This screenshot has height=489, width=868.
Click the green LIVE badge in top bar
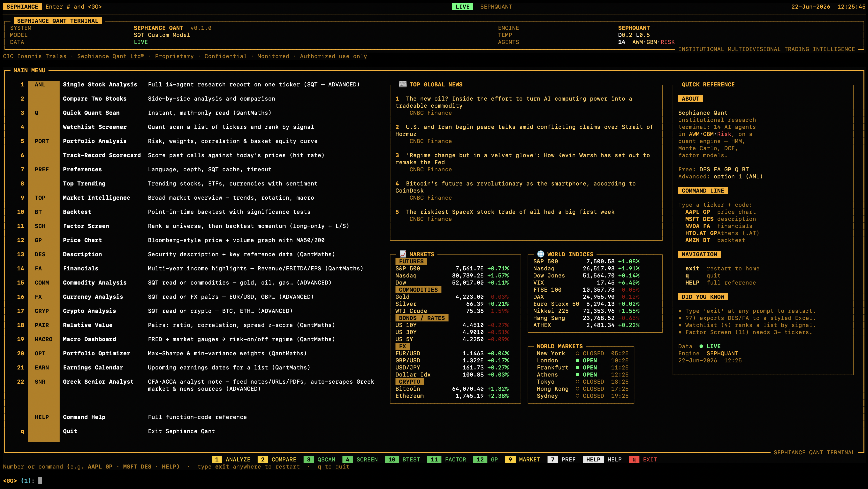coord(462,7)
